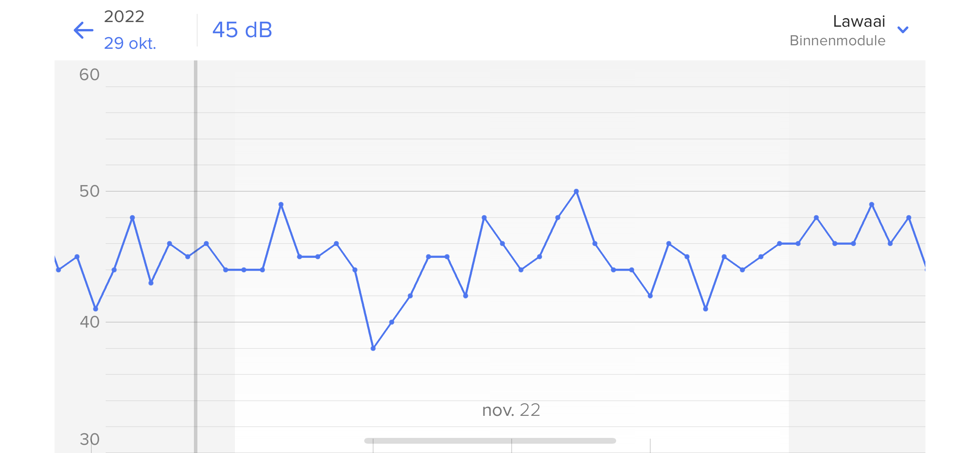Go back using the blue arrow icon
The width and height of the screenshot is (980, 453).
[x=84, y=30]
